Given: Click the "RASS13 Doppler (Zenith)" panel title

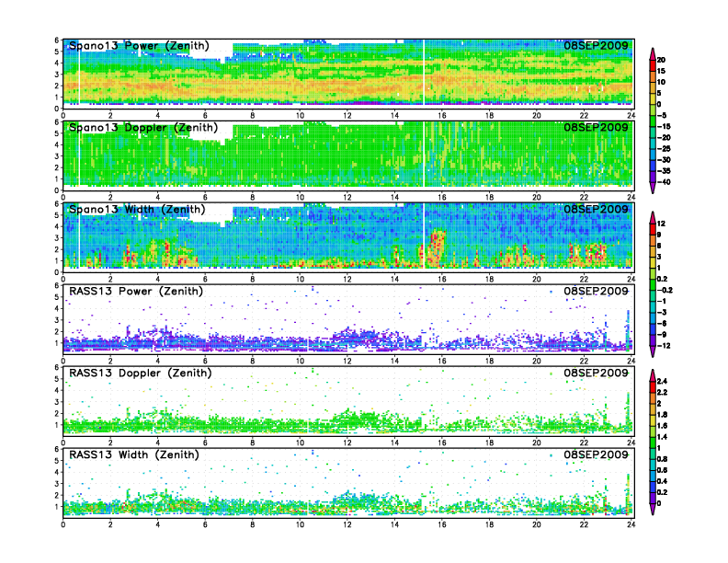Looking at the screenshot, I should tap(141, 373).
